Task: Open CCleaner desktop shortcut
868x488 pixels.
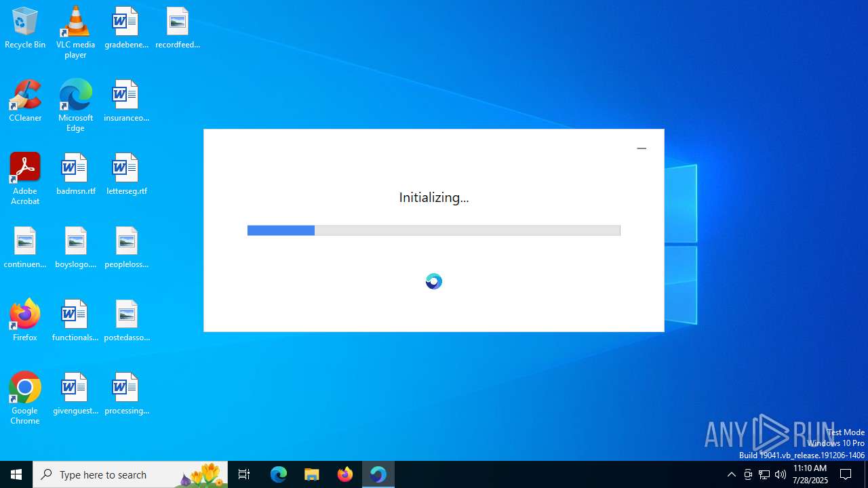Action: [25, 102]
